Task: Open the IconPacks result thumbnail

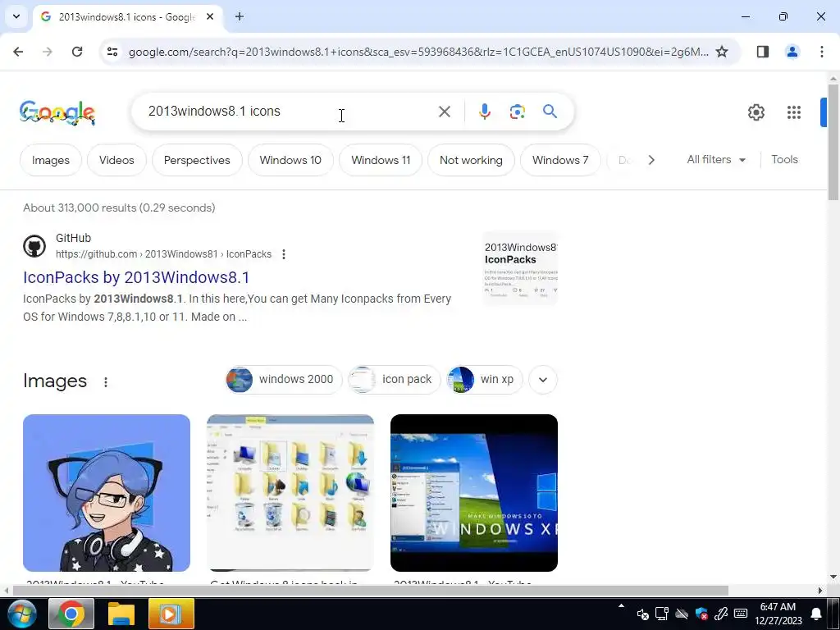Action: tap(520, 268)
